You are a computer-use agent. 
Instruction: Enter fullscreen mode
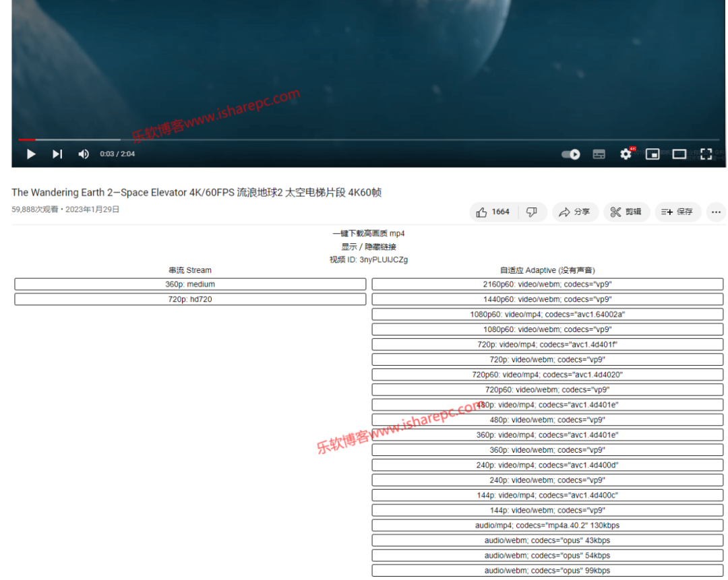[x=706, y=154]
